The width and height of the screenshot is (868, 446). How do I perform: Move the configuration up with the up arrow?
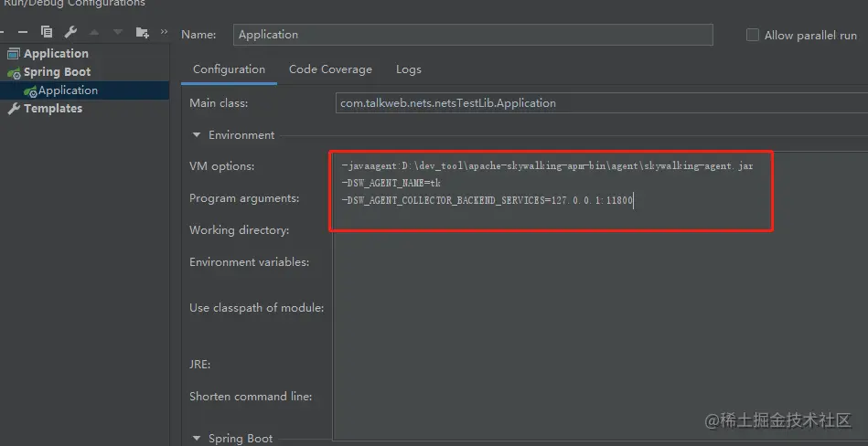94,33
